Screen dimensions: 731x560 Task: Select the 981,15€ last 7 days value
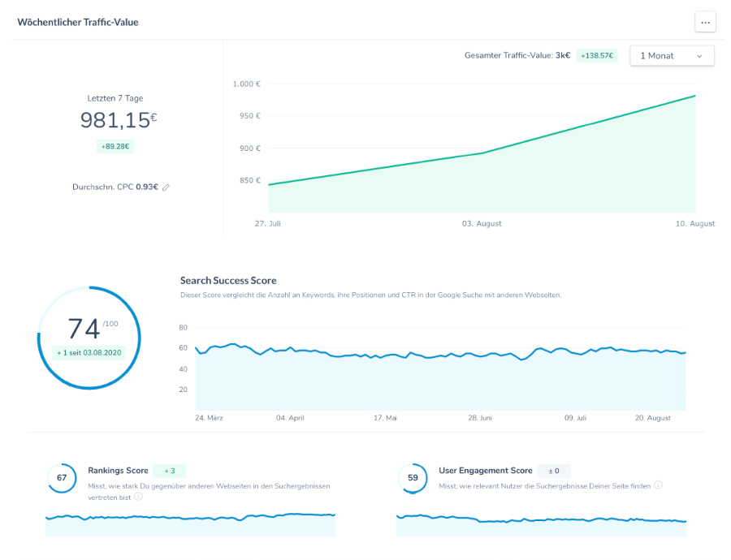(x=119, y=120)
